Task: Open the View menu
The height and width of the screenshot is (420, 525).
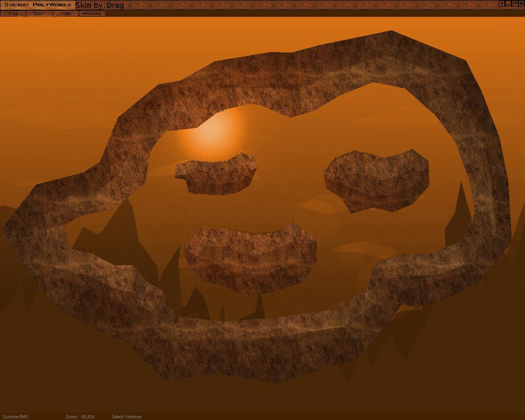Action: [x=66, y=14]
